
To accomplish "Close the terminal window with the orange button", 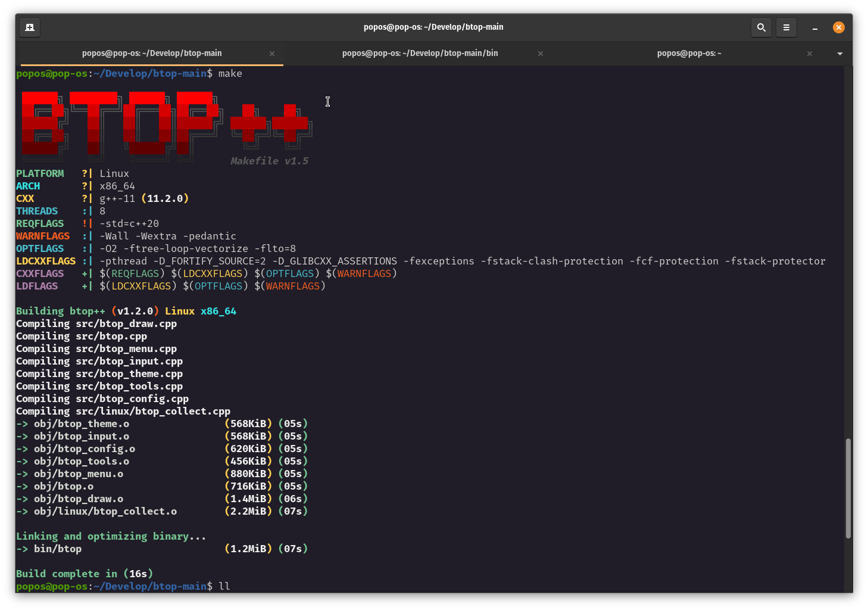I will [x=838, y=27].
